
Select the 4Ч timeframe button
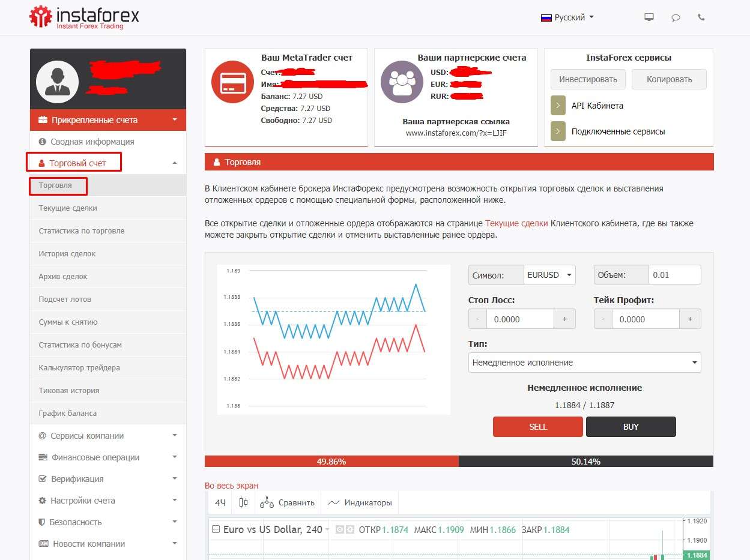(220, 502)
